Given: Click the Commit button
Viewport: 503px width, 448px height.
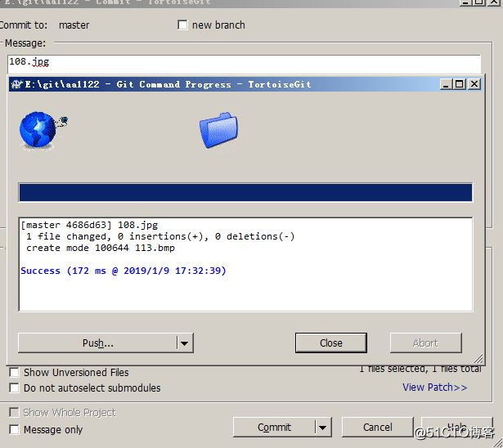Looking at the screenshot, I should tap(274, 428).
